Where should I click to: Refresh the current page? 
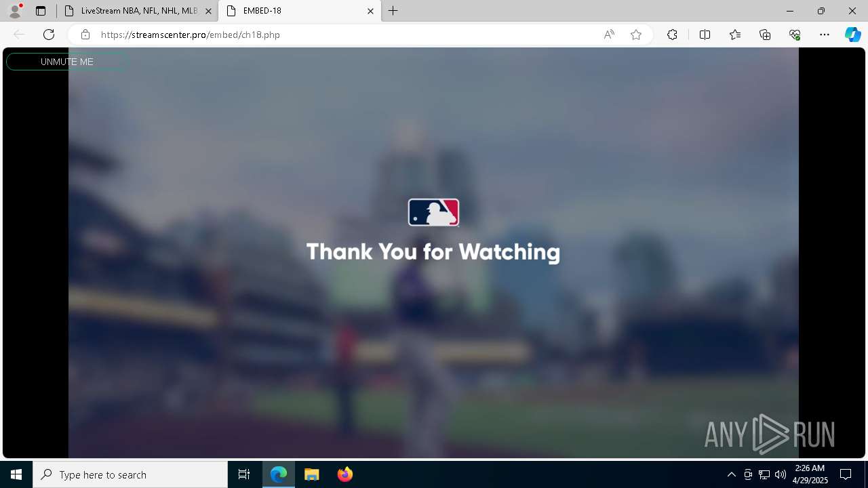pos(49,35)
